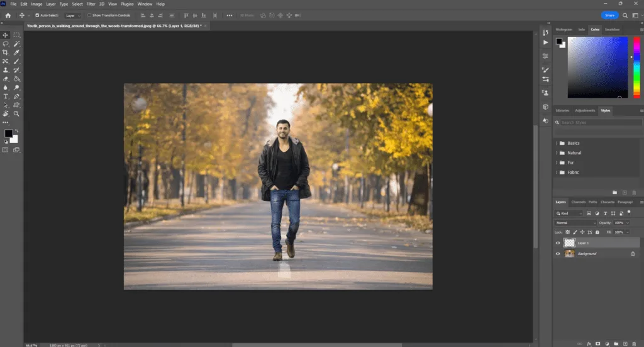644x347 pixels.
Task: Swap foreground and background colors
Action: 17,131
